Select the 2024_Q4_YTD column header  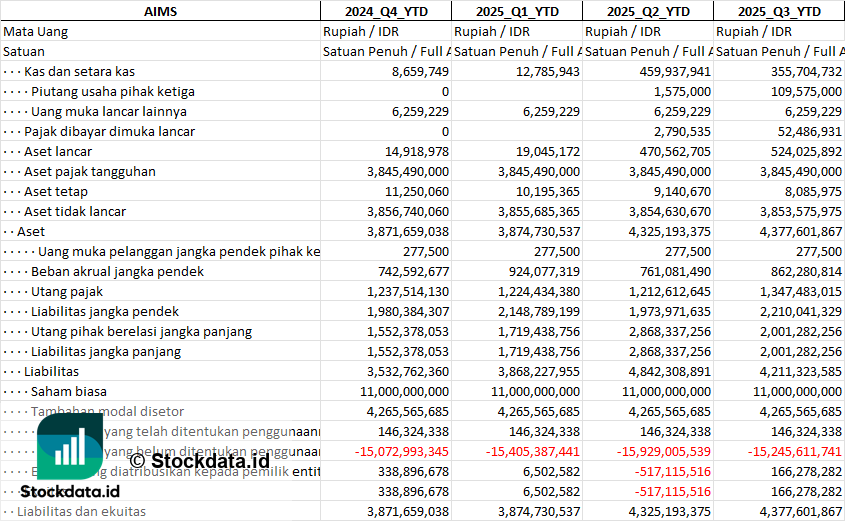385,11
